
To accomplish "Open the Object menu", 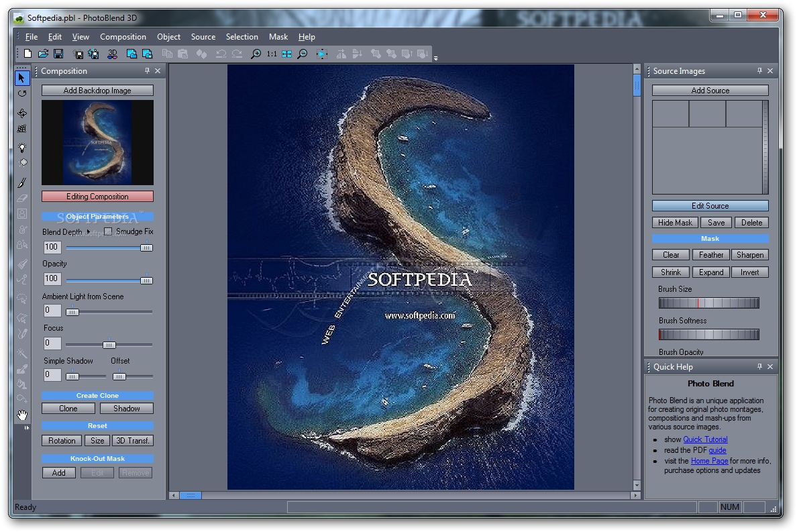I will pos(169,37).
